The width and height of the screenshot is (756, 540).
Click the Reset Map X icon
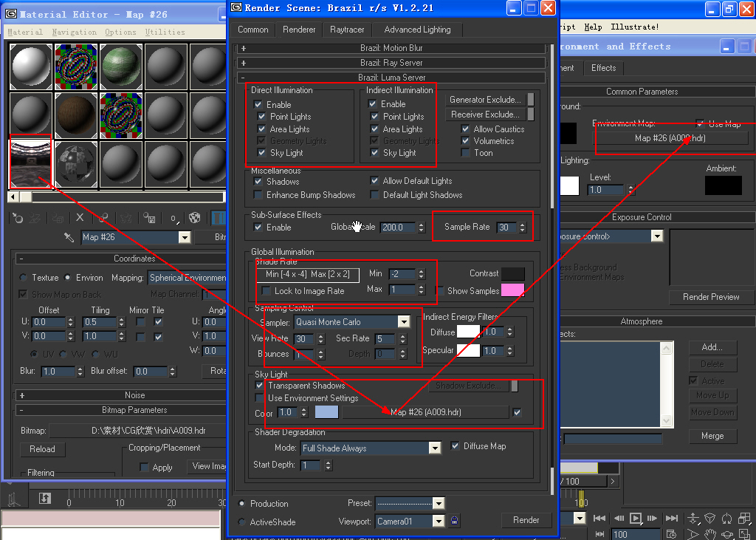pyautogui.click(x=80, y=218)
